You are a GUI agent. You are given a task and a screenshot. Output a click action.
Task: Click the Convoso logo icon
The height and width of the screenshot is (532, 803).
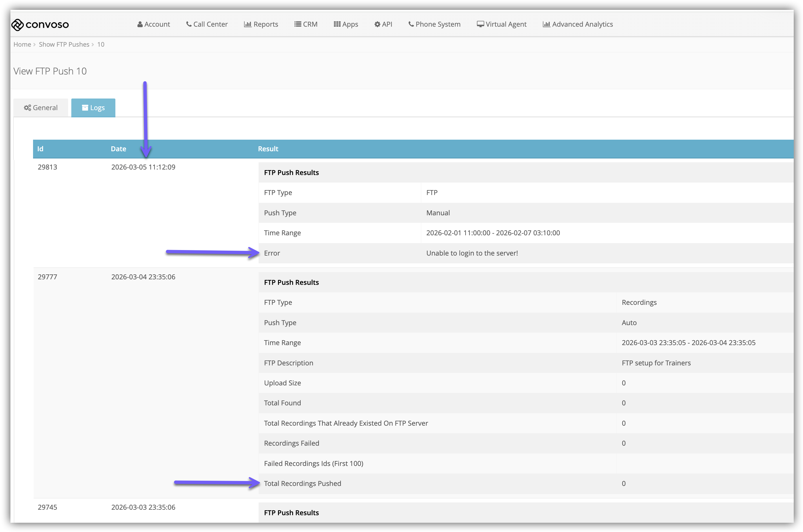coord(18,24)
